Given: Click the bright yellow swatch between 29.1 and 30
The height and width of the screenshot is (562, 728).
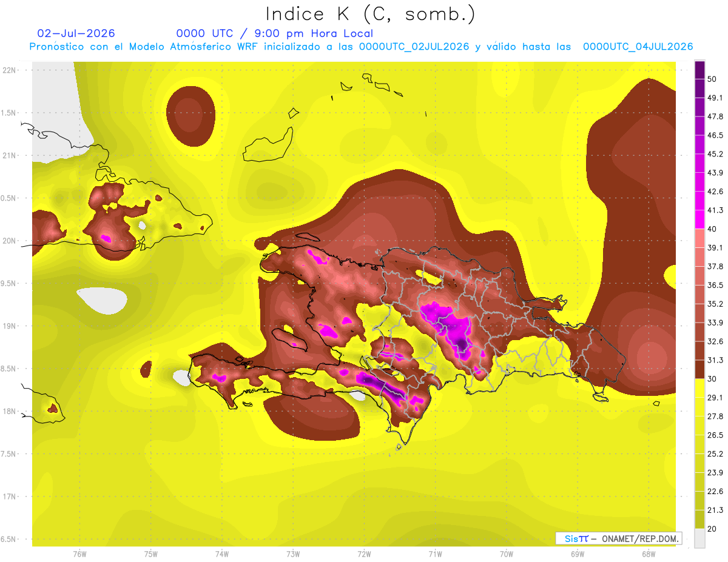Looking at the screenshot, I should [699, 388].
